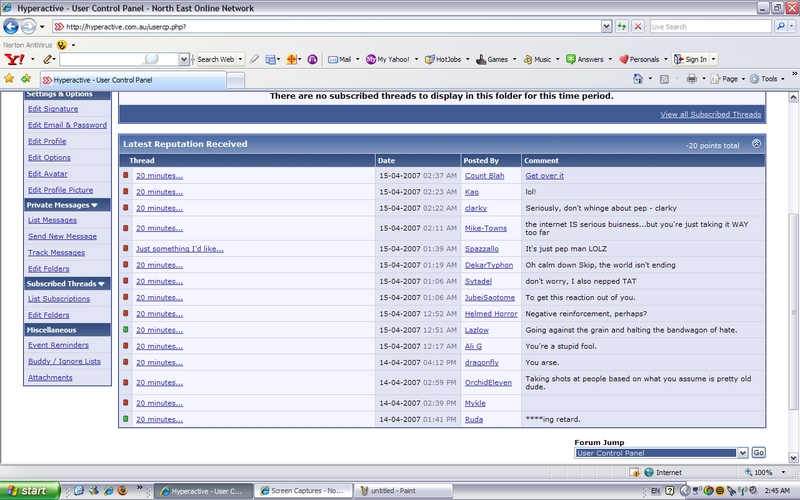This screenshot has width=800, height=500.
Task: Click the Yahoo! logo toolbar icon
Action: (x=13, y=59)
